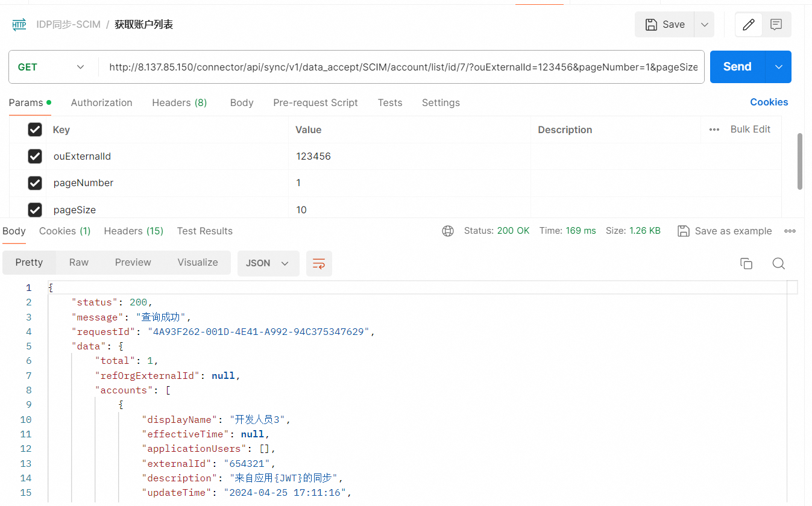The height and width of the screenshot is (506, 812).
Task: Uncheck the pageSize parameter checkbox
Action: tap(35, 210)
